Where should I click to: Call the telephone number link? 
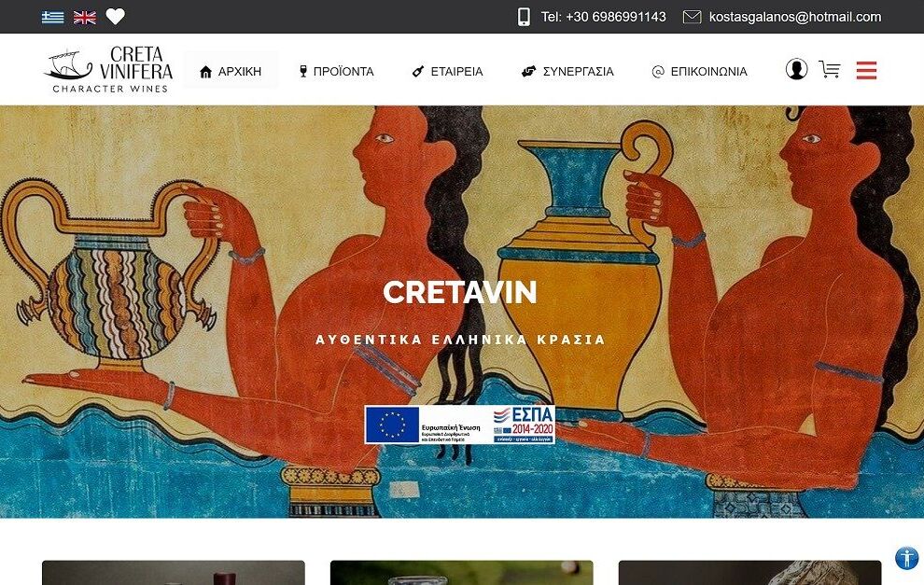click(x=604, y=17)
